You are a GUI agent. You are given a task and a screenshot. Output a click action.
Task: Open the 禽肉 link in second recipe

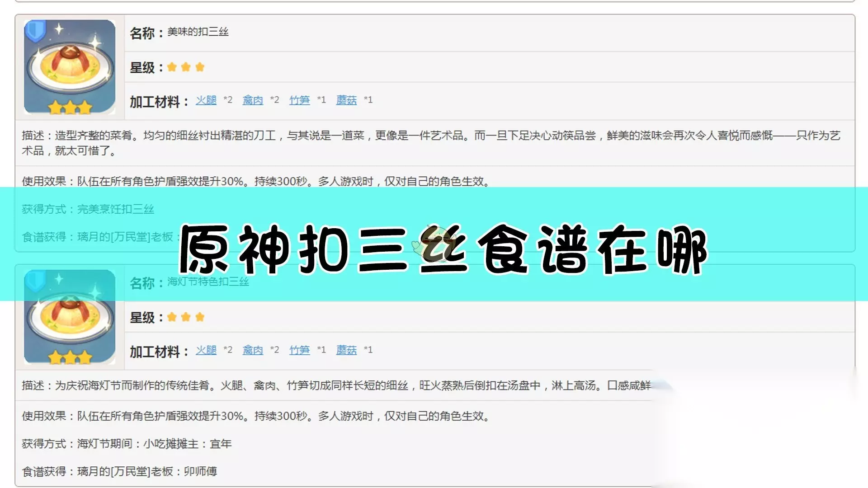253,350
